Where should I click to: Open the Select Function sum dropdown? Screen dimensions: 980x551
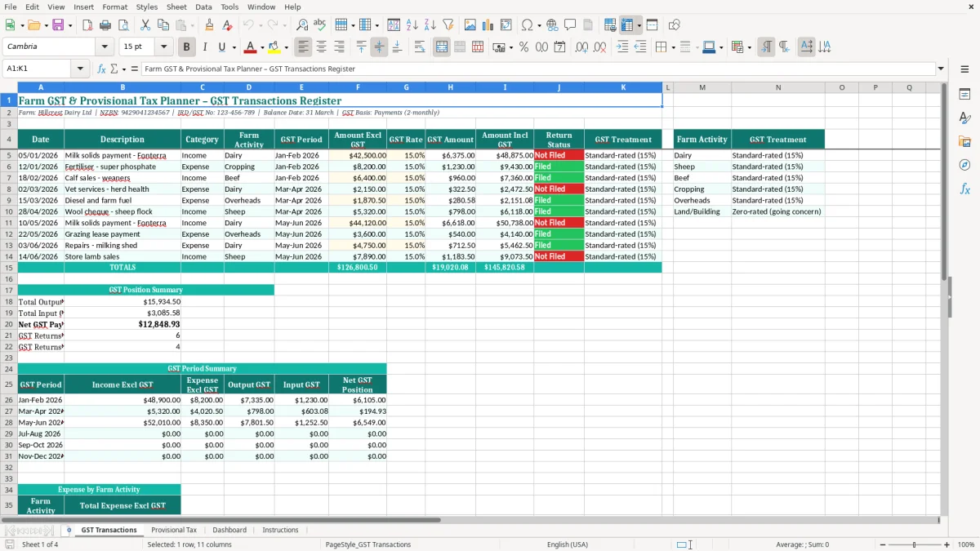tap(123, 69)
